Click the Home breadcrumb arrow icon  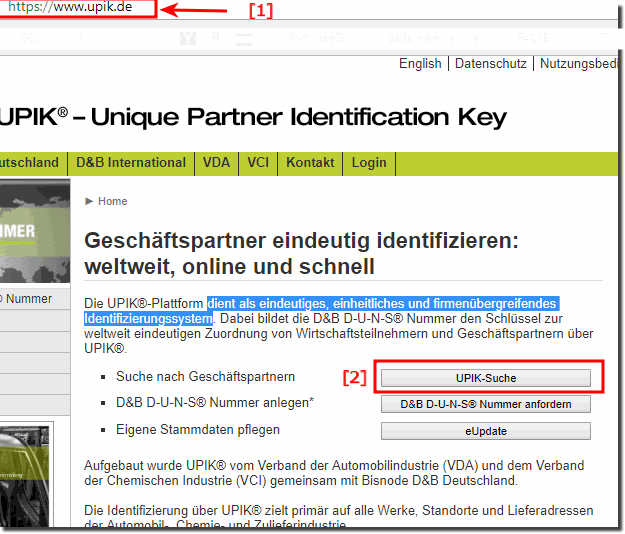click(89, 201)
